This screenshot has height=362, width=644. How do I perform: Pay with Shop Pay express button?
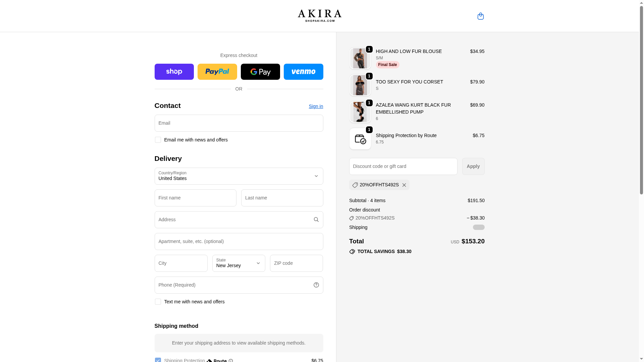click(174, 72)
